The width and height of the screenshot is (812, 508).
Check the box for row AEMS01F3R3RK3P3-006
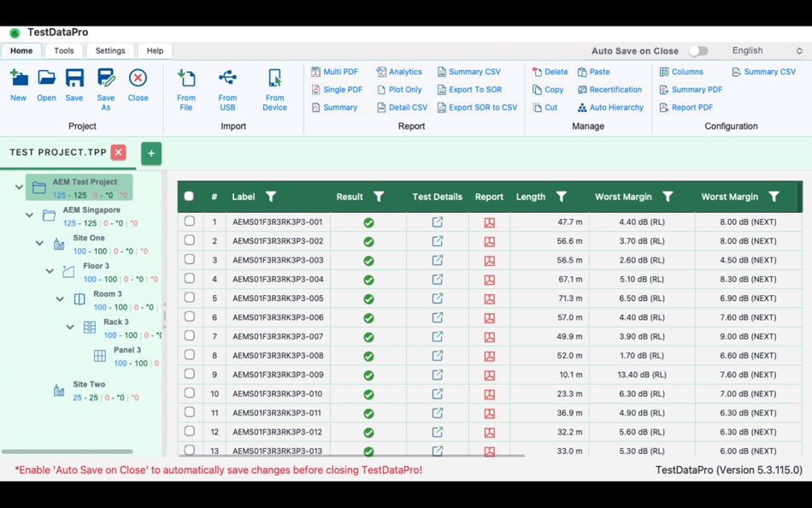(x=190, y=316)
